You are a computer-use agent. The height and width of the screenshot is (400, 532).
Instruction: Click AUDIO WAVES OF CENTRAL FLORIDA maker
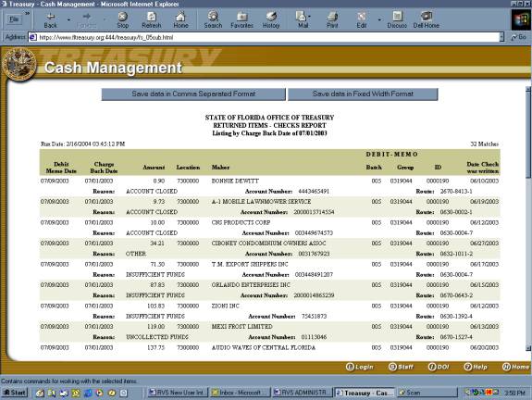pos(264,347)
